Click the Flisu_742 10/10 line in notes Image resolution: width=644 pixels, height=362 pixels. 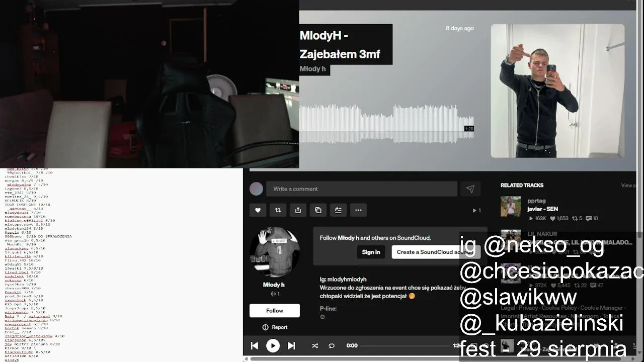23,260
